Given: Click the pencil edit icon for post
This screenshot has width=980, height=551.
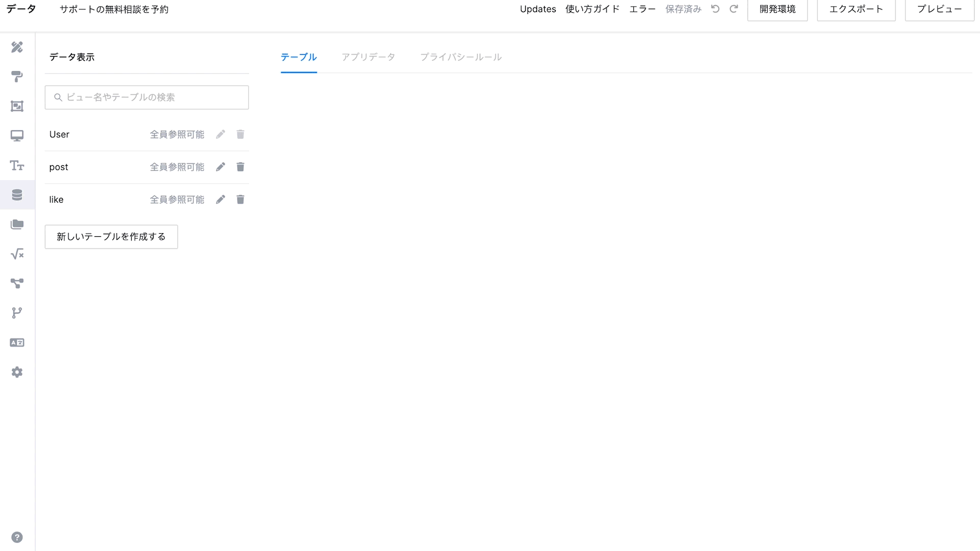Looking at the screenshot, I should [220, 167].
